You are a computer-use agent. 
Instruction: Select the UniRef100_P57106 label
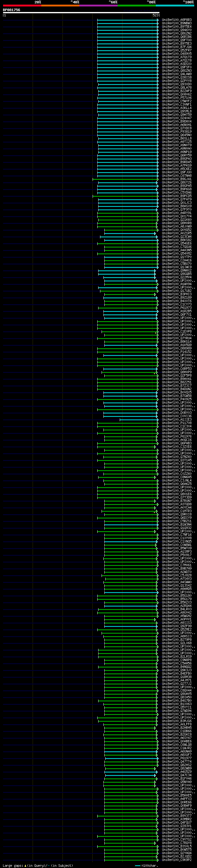click(x=177, y=98)
